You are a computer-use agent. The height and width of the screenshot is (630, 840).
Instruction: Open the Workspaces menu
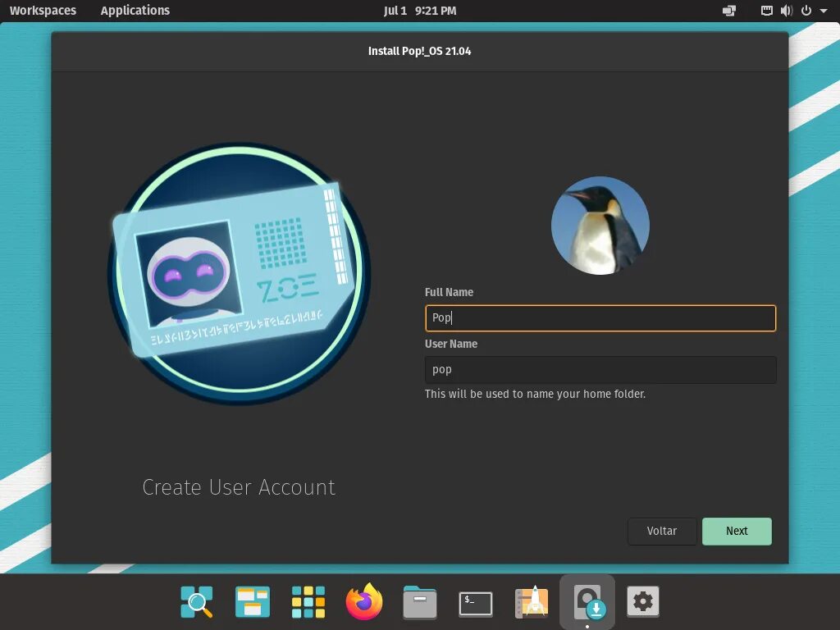[43, 11]
